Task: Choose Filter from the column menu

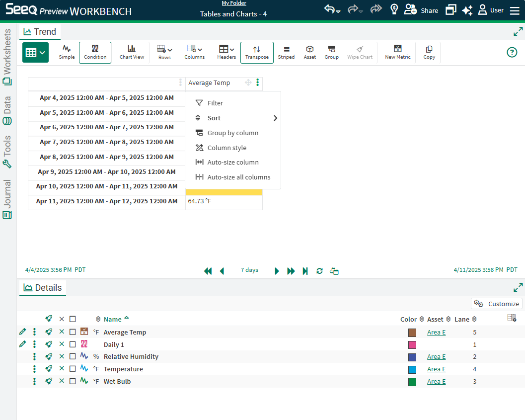Action: [x=215, y=103]
